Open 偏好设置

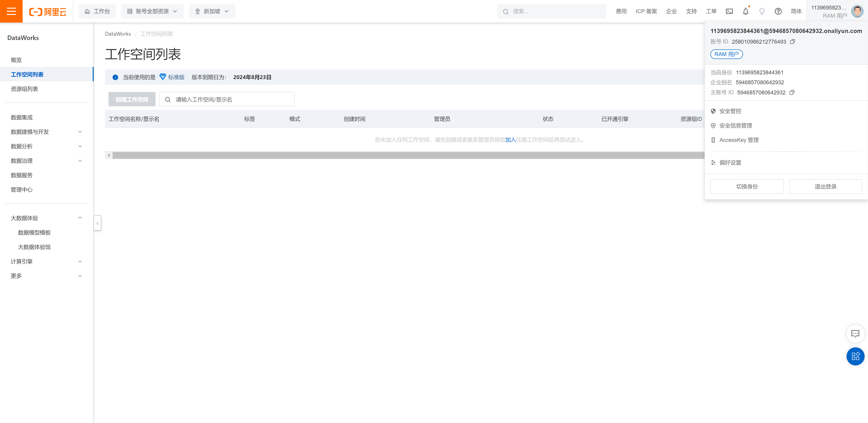click(730, 163)
